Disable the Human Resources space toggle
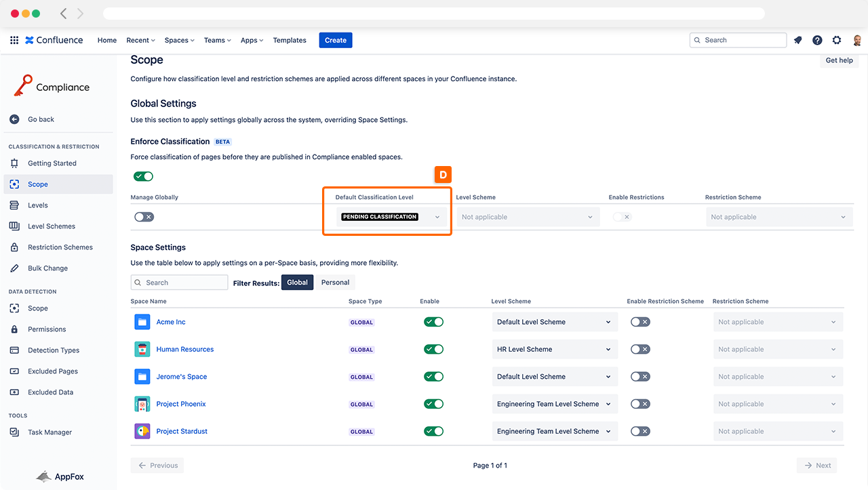This screenshot has height=490, width=868. click(433, 350)
